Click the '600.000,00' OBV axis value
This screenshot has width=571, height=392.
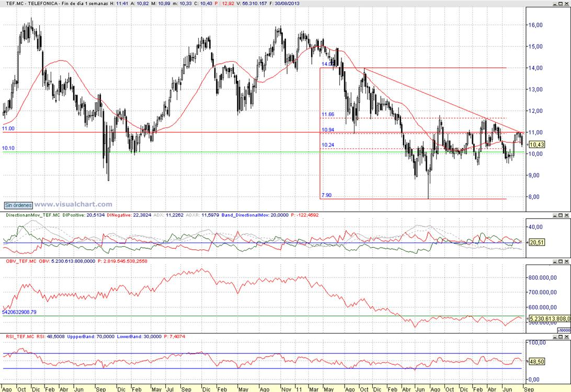(x=543, y=307)
